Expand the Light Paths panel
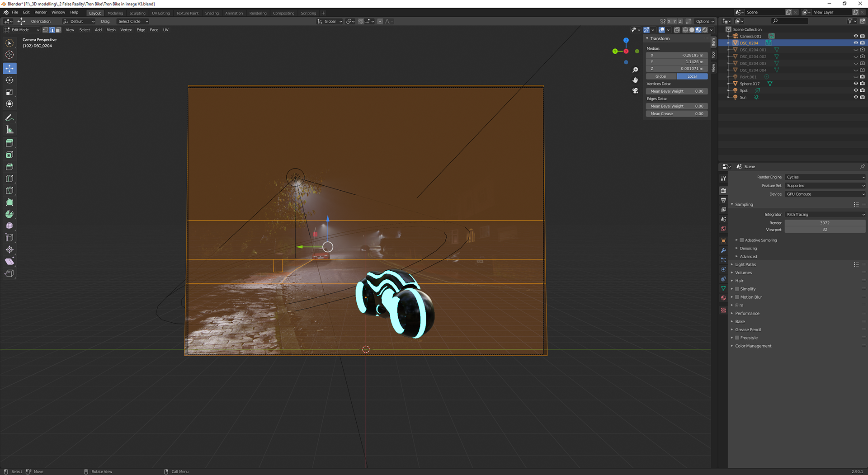Screen dimensions: 868x475 745,264
